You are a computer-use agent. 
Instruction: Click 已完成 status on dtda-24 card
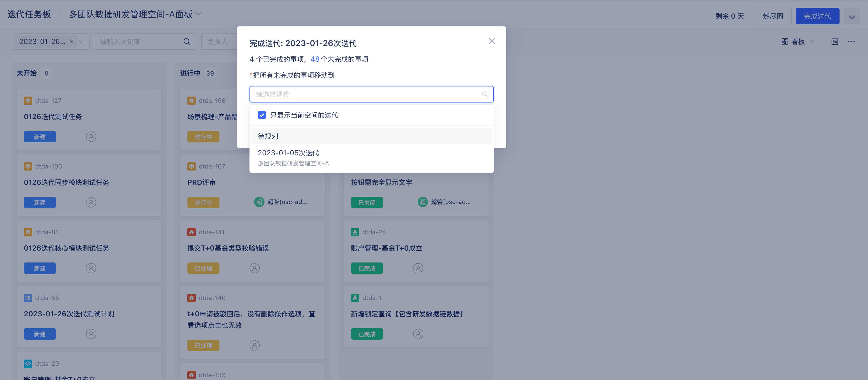point(367,268)
